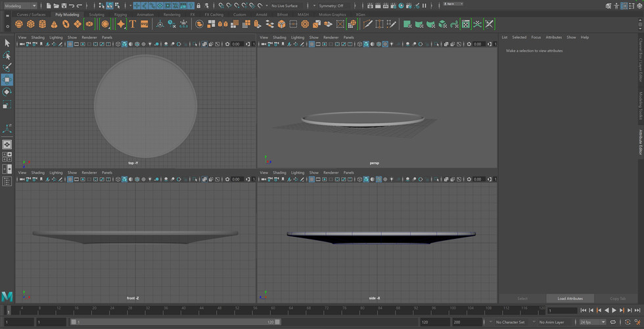Switch to the Arnold shelf tab
Screen dimensions: 644x329
[x=262, y=14]
